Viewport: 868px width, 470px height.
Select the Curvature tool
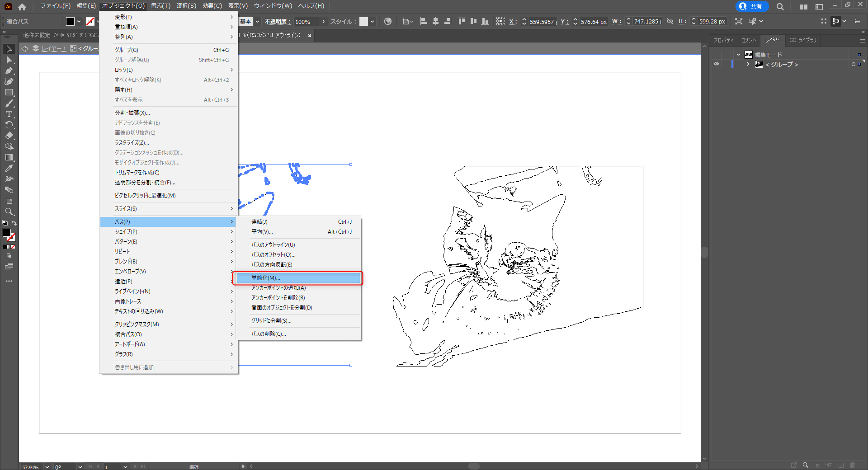coord(9,81)
